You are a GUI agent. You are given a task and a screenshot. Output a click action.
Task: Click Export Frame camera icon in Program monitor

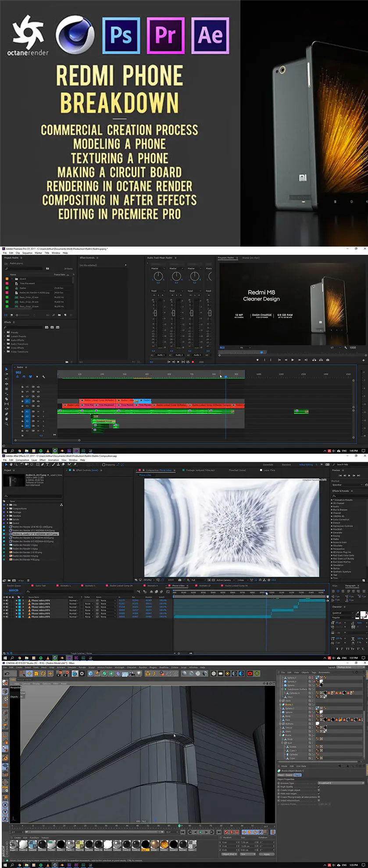(x=327, y=360)
